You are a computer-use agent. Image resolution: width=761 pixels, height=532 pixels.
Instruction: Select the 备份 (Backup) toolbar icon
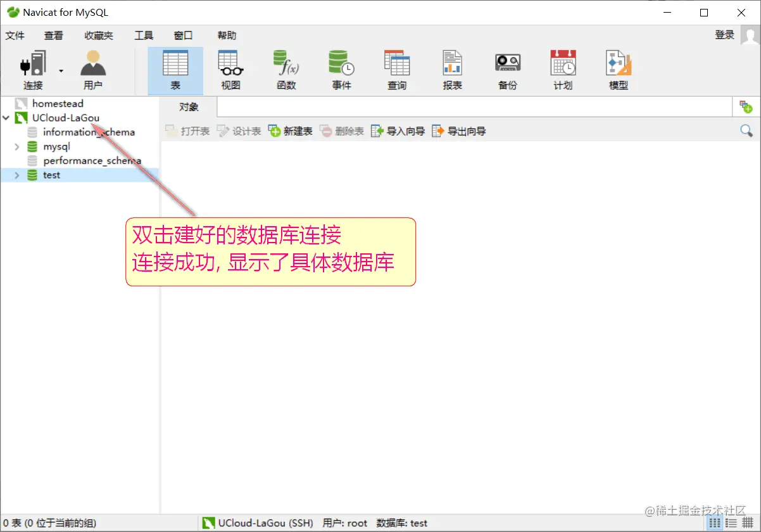508,70
